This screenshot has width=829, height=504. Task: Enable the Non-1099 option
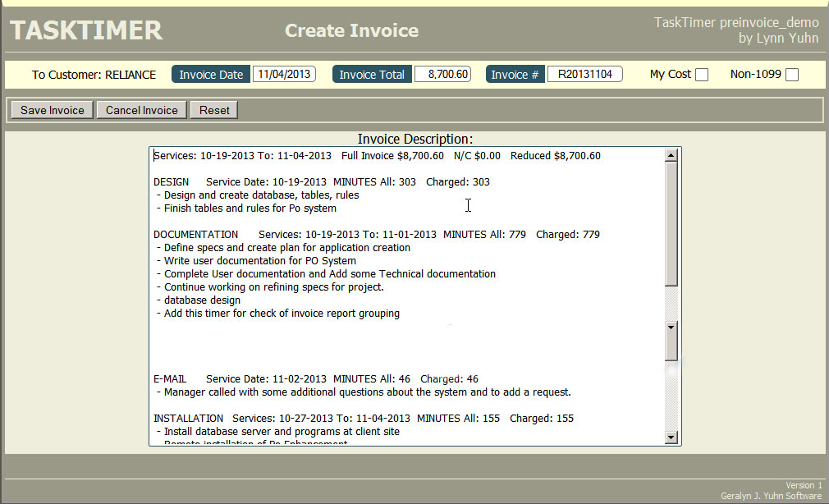(790, 74)
